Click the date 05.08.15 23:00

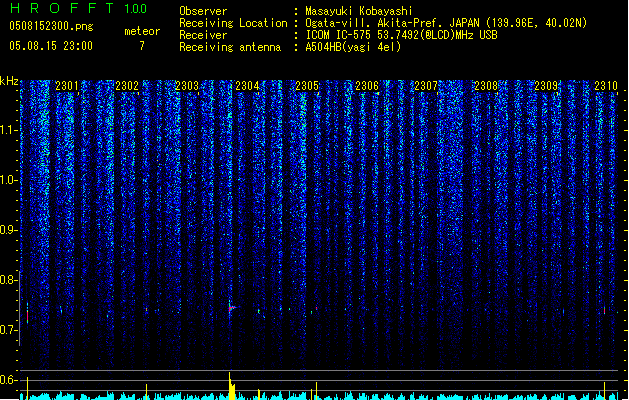(x=51, y=46)
